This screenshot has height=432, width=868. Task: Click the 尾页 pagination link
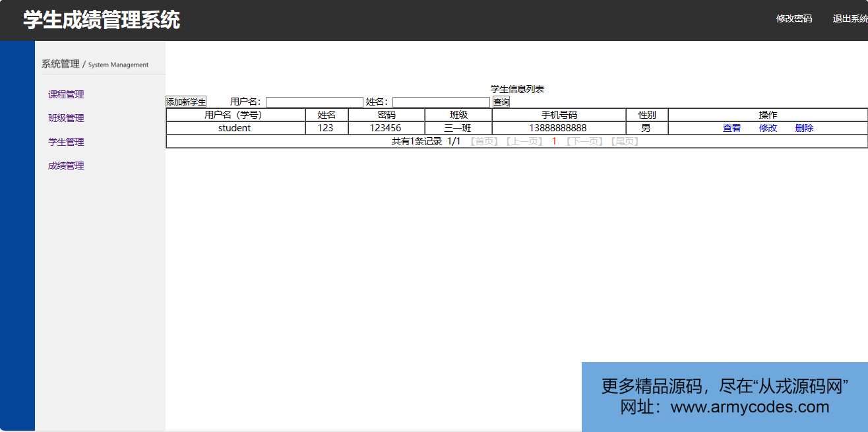[624, 141]
